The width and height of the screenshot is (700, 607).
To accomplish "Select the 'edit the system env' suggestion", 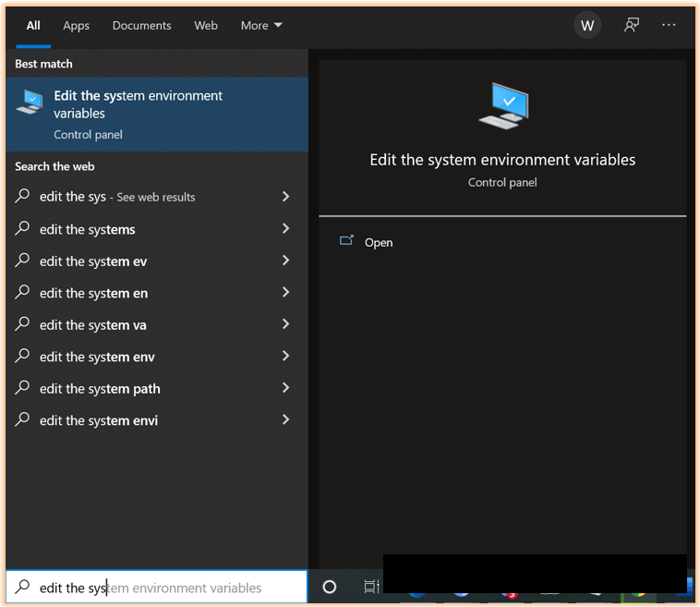I will [x=157, y=357].
